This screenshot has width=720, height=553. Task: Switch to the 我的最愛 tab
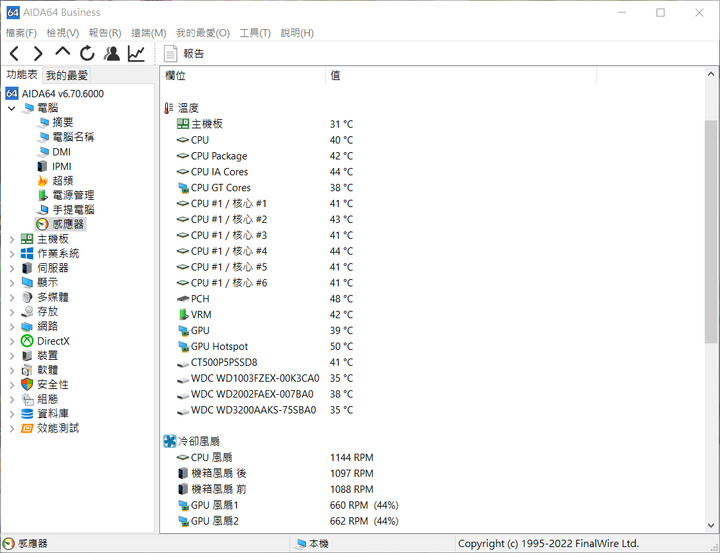(x=67, y=75)
